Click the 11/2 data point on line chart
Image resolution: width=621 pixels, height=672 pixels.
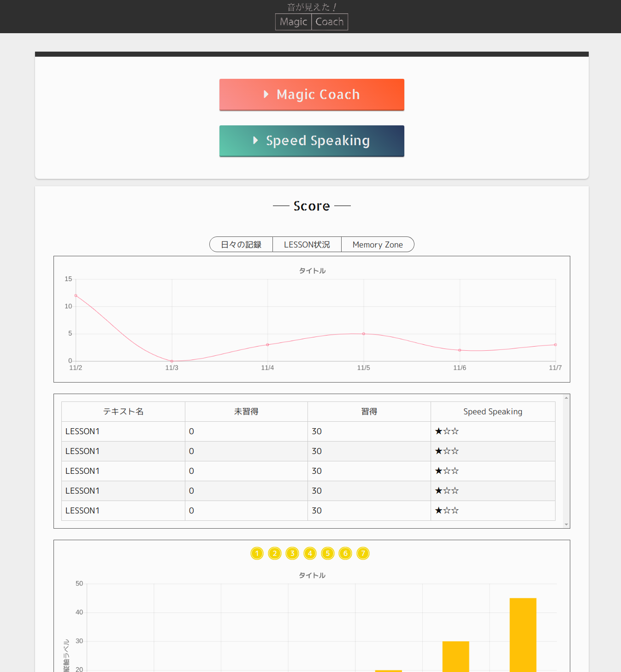pos(76,295)
